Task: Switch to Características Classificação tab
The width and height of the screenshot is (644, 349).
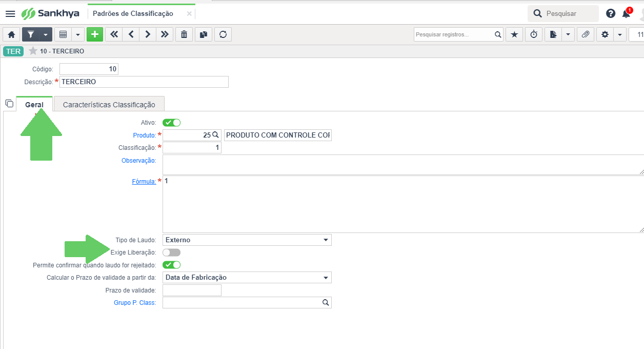Action: pyautogui.click(x=109, y=105)
